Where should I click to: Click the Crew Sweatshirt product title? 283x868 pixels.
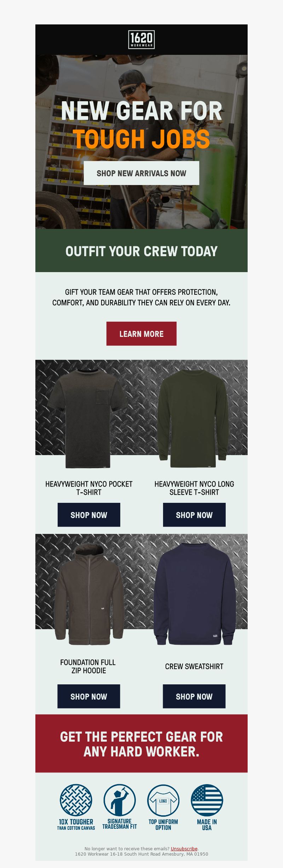(194, 666)
